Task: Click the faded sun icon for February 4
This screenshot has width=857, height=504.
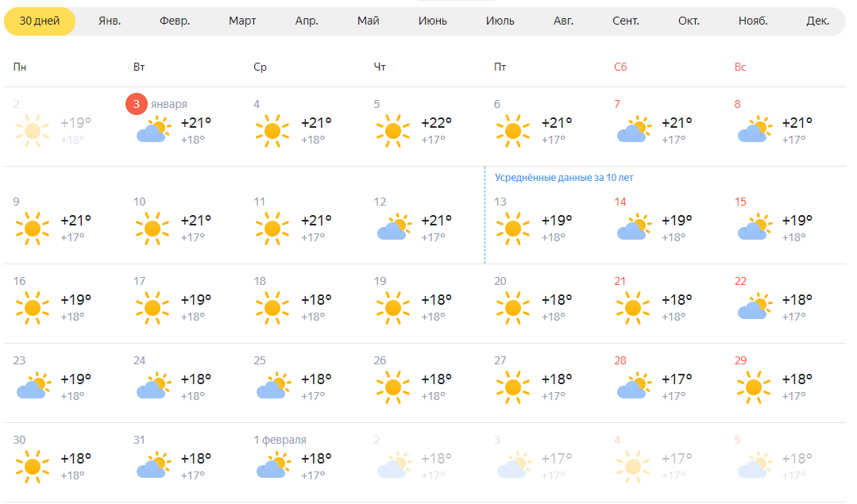Action: pos(633,466)
